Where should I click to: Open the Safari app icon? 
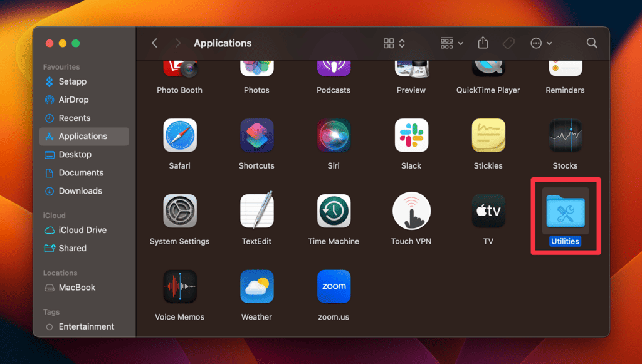click(x=180, y=135)
